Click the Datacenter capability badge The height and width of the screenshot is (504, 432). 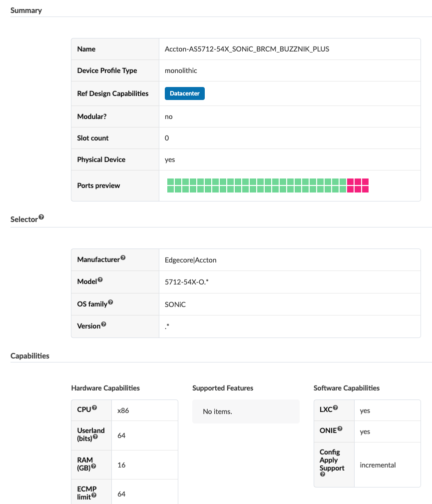click(x=185, y=93)
